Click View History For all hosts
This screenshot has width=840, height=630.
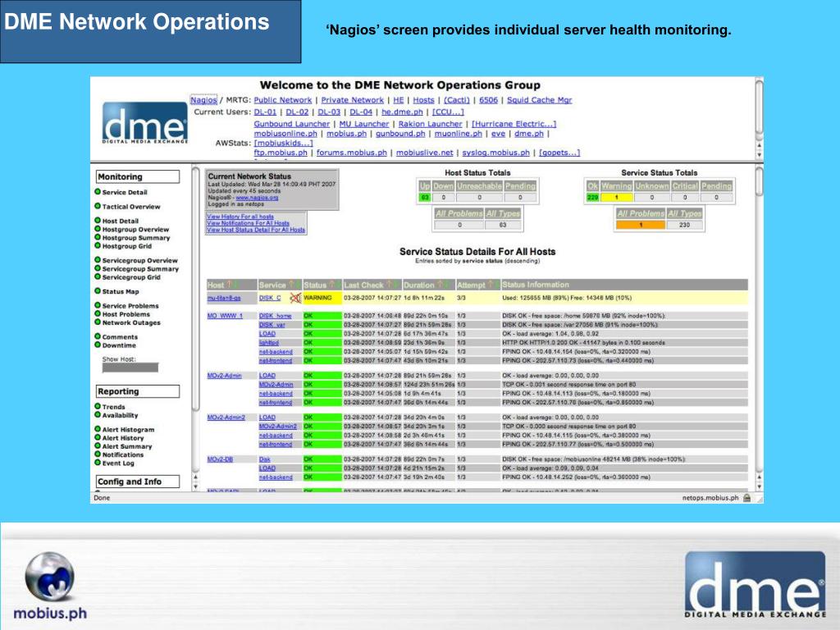240,217
